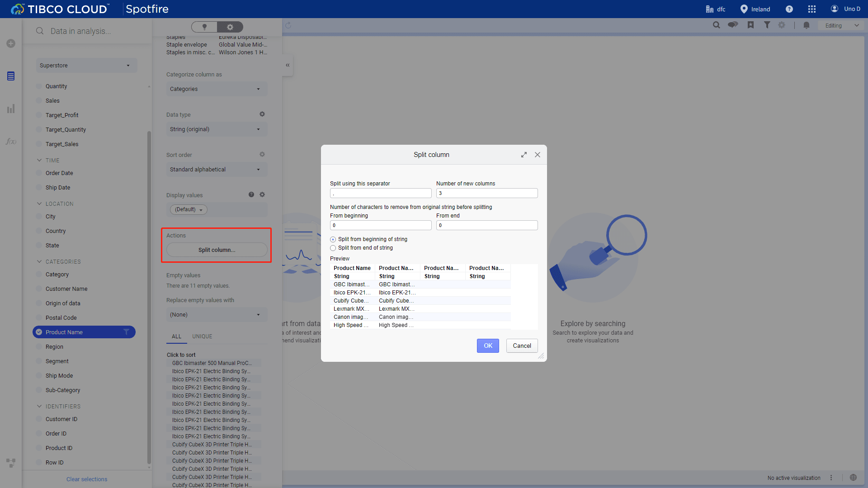Image resolution: width=868 pixels, height=488 pixels.
Task: Open the notifications bell icon
Action: tap(807, 25)
